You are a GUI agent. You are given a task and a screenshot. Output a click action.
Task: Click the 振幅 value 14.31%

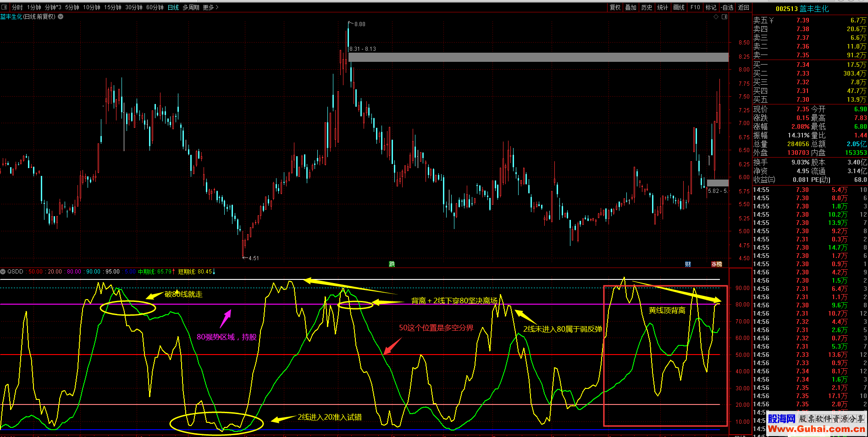798,135
